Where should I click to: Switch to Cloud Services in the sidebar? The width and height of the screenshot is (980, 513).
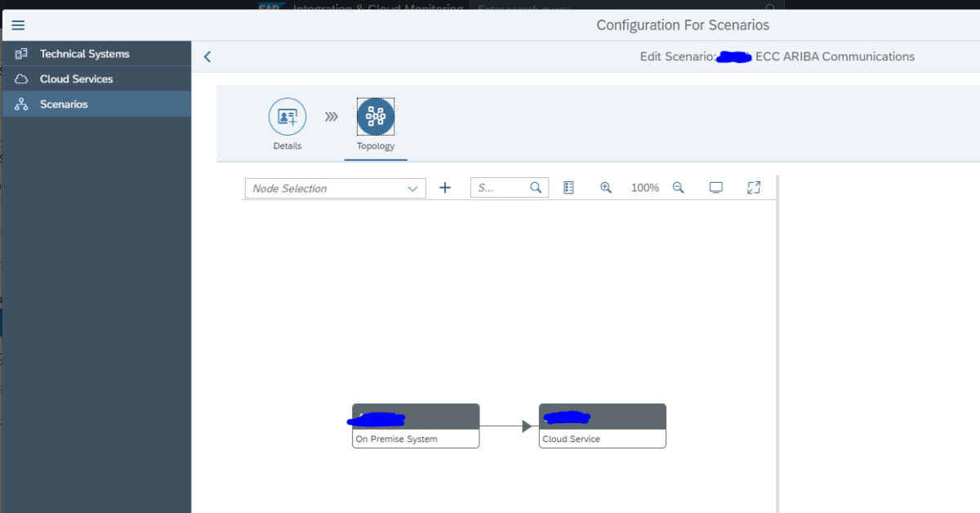tap(76, 78)
